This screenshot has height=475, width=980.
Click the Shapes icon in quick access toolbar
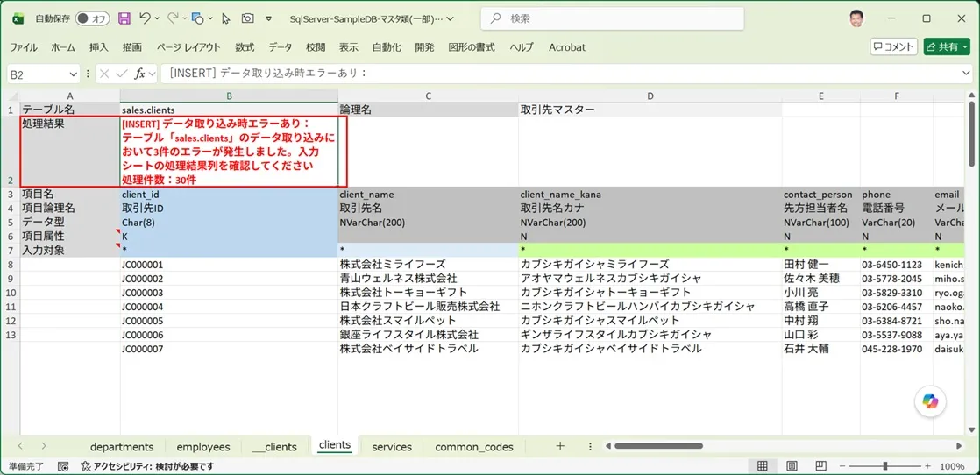[198, 18]
